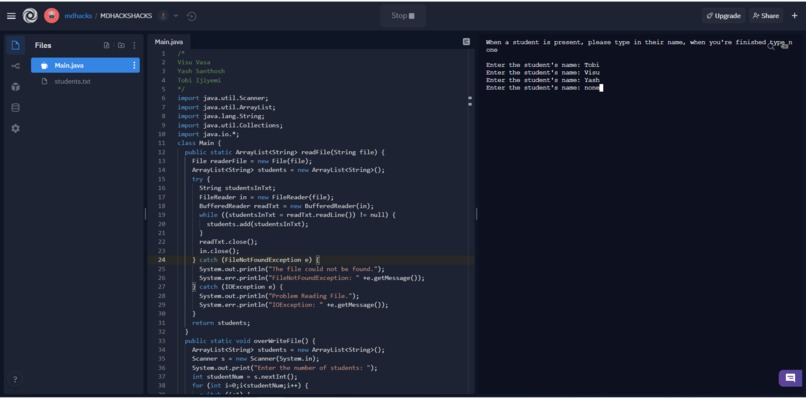
Task: Stop the running program
Action: (403, 16)
